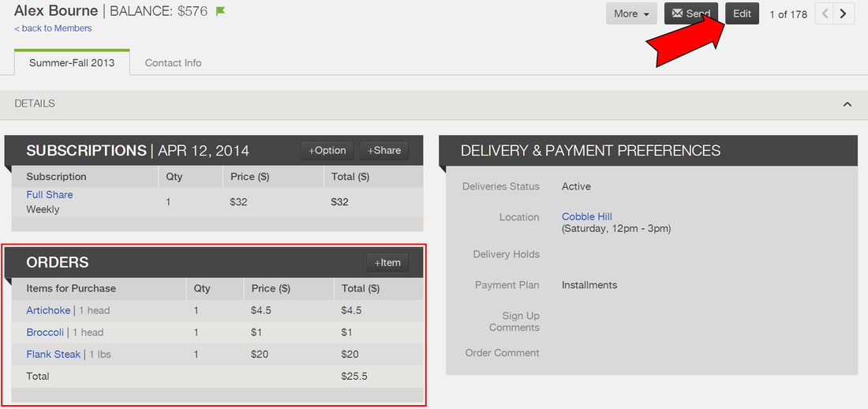Click the DETAILS section header text
Image resolution: width=868 pixels, height=409 pixels.
[34, 103]
